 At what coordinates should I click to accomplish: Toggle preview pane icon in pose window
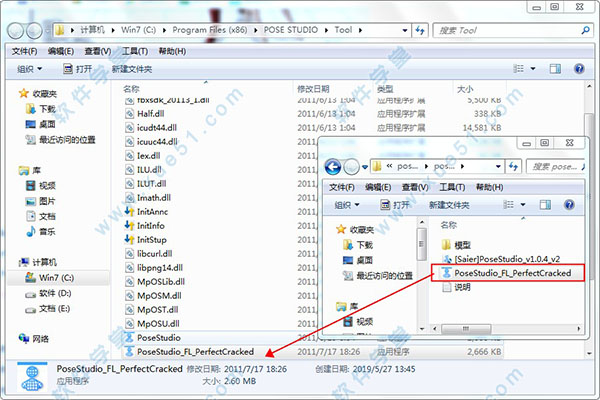(545, 205)
